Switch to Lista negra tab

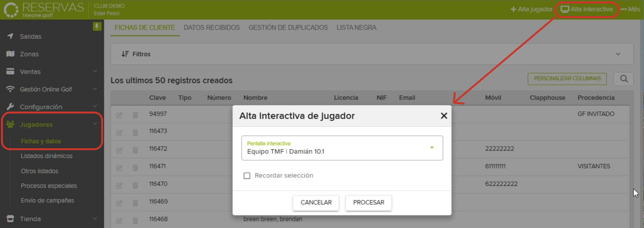click(356, 28)
